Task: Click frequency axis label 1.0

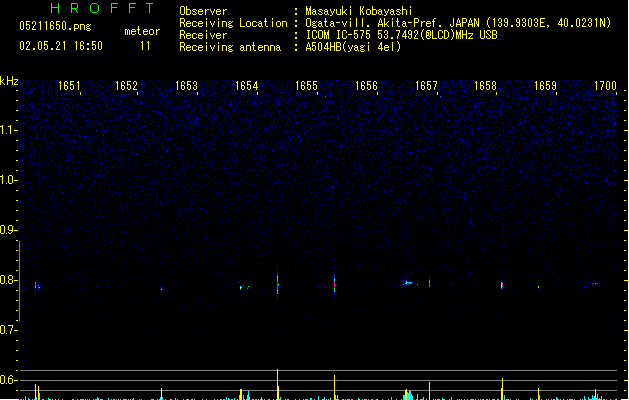Action: (x=8, y=180)
